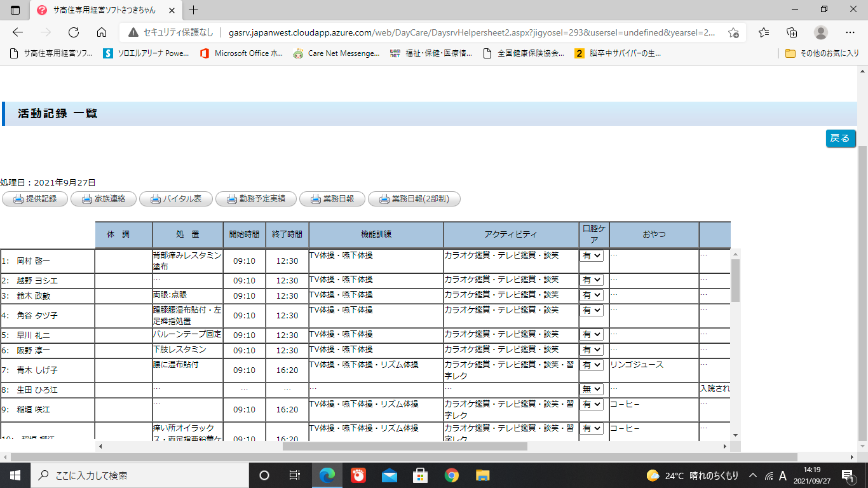The height and width of the screenshot is (488, 868).
Task: Click the 戻る button
Action: click(840, 139)
